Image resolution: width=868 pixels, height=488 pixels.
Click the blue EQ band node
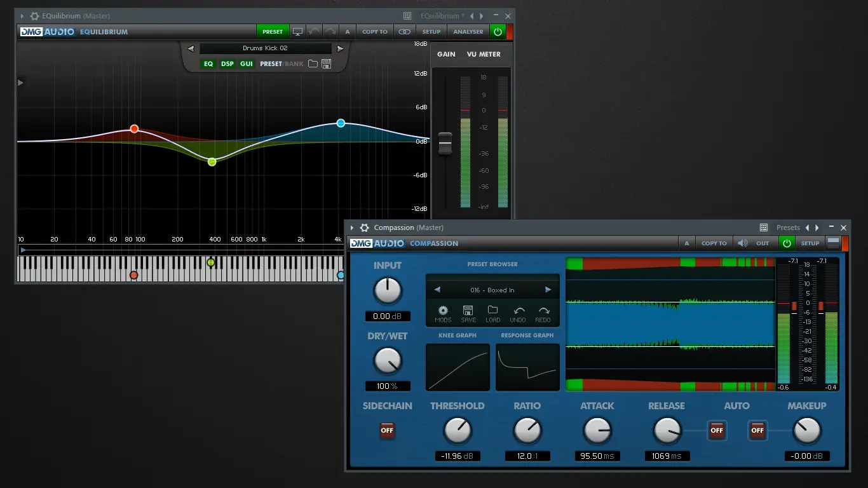(x=341, y=123)
